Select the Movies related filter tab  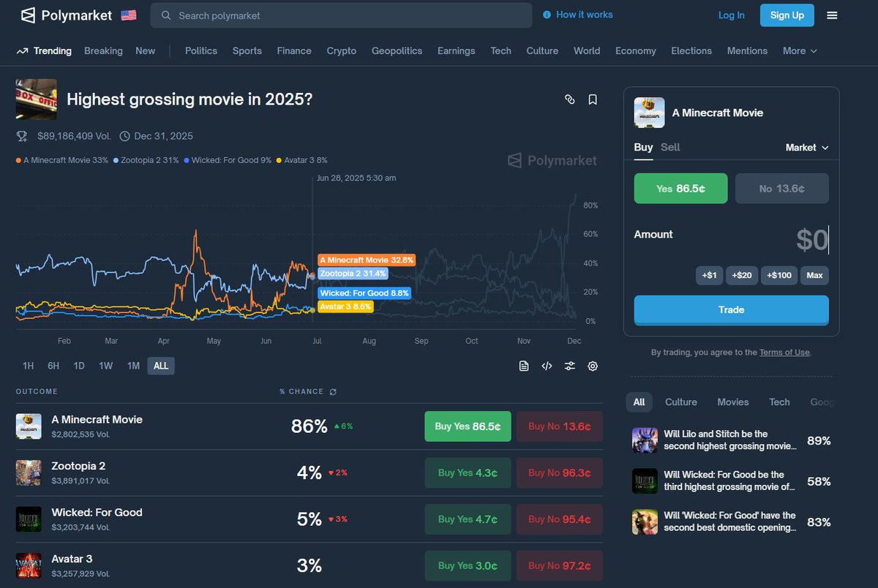tap(733, 402)
